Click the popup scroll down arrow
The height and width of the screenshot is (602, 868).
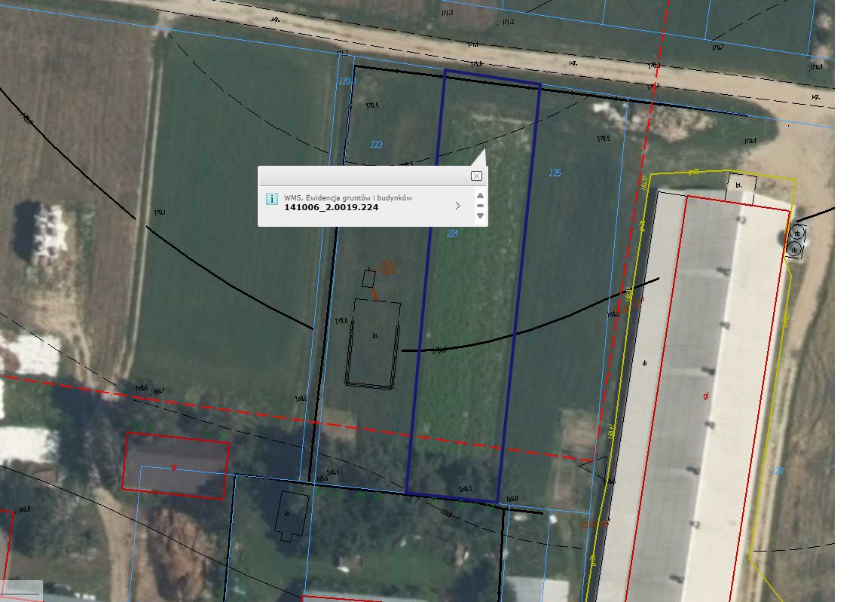click(481, 215)
